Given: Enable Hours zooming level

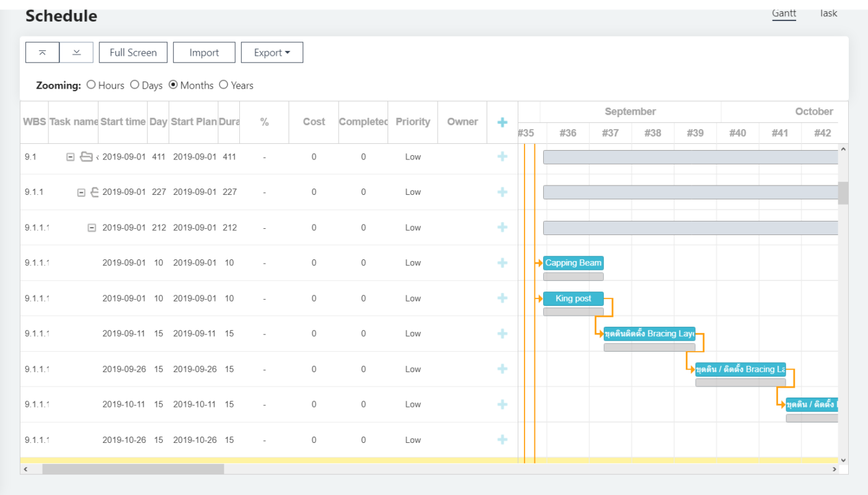Looking at the screenshot, I should 91,85.
